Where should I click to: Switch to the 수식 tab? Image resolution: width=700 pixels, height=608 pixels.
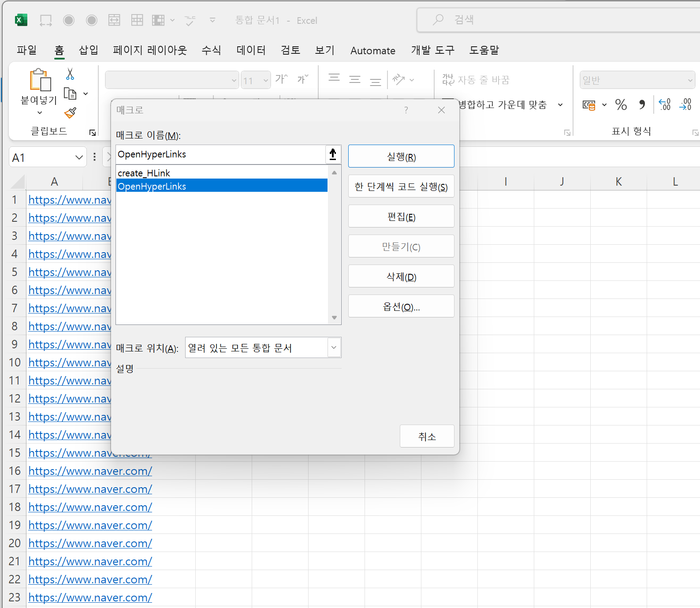pos(211,50)
